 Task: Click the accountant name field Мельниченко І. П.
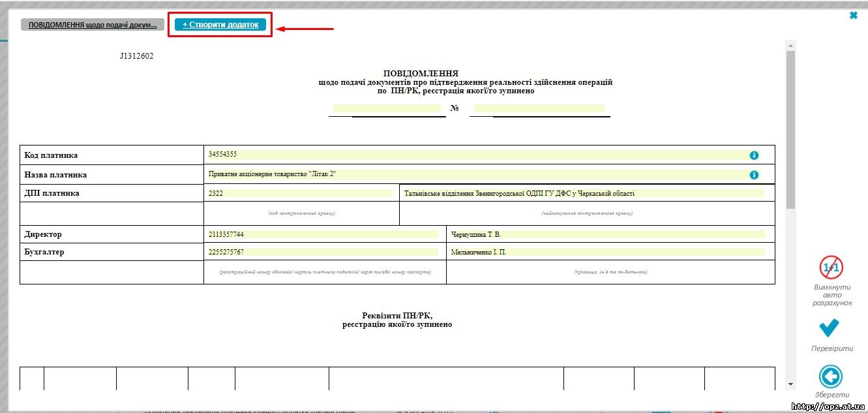click(607, 252)
